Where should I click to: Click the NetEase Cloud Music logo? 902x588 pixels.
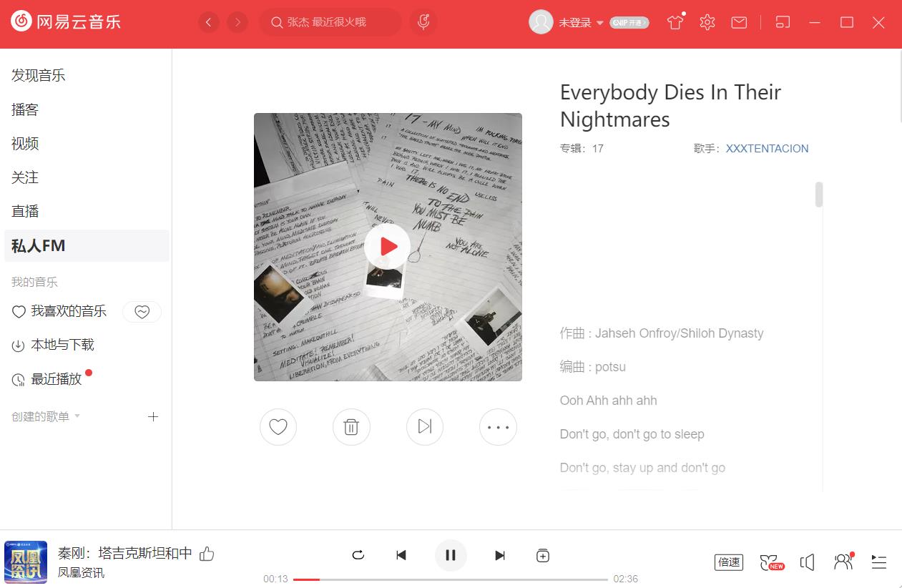point(66,22)
